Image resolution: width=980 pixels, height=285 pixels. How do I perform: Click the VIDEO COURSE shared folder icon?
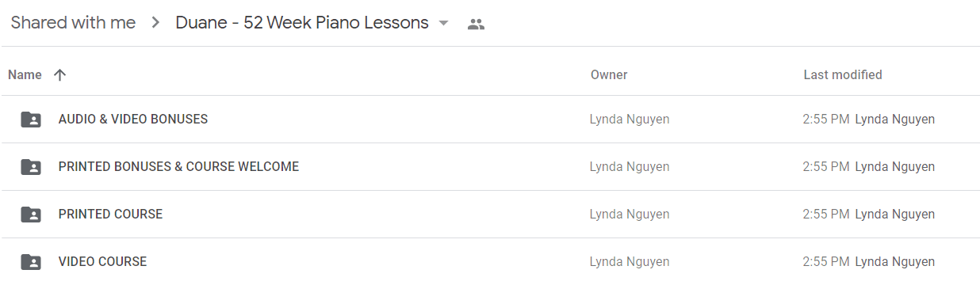(x=31, y=262)
